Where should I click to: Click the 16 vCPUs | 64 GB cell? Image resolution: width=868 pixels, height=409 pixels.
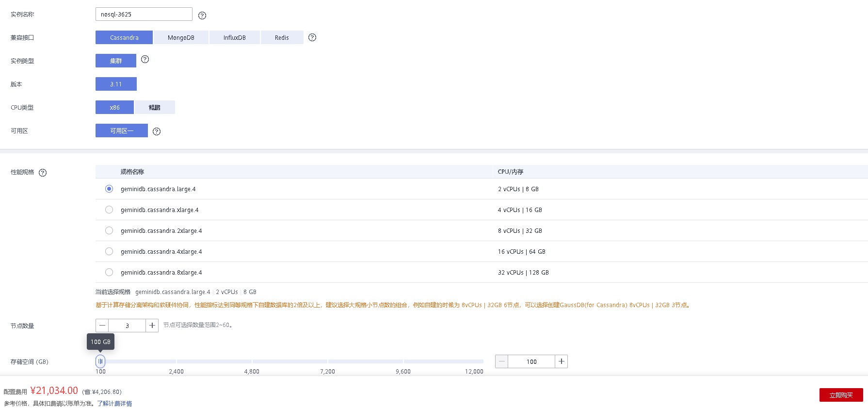(x=522, y=252)
